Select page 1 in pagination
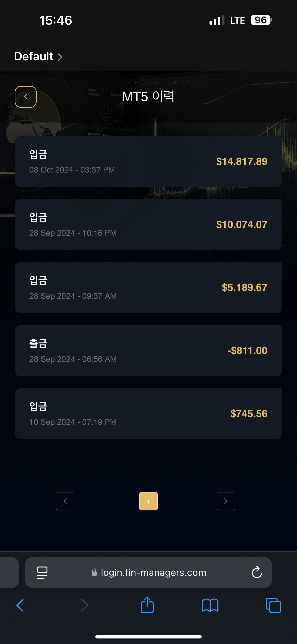The width and height of the screenshot is (297, 644). coord(148,501)
